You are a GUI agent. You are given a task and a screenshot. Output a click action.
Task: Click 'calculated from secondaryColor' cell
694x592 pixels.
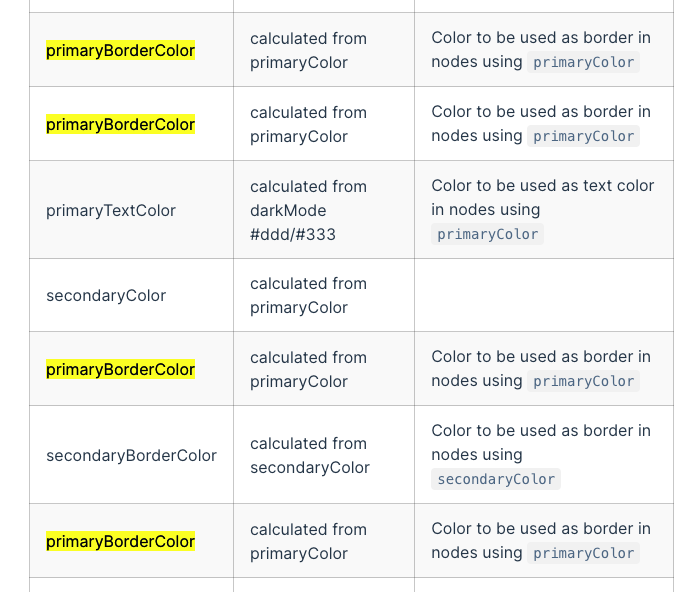[309, 455]
